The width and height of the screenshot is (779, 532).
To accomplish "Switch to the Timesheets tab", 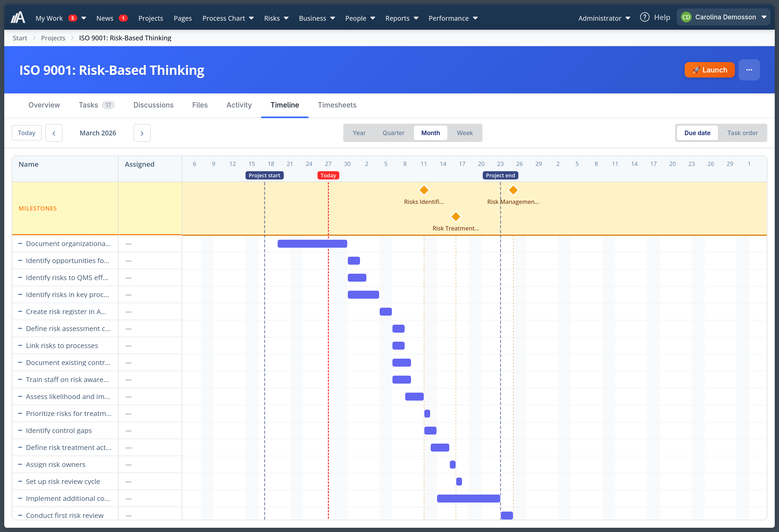I will (337, 105).
